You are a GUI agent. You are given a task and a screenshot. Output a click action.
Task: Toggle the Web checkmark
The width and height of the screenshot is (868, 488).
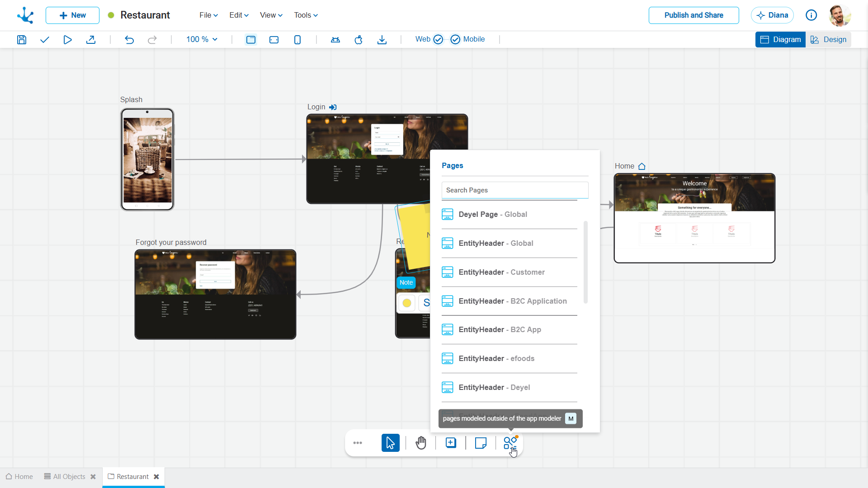(x=438, y=39)
